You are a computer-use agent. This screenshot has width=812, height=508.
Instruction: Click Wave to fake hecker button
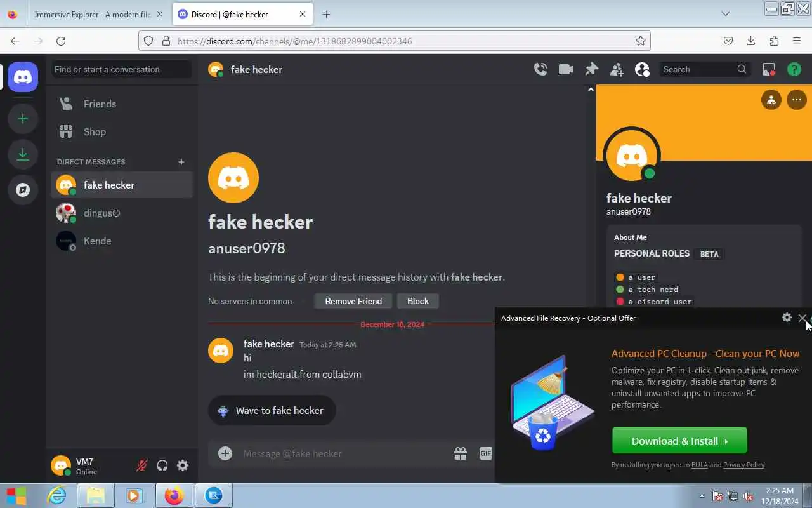tap(272, 411)
